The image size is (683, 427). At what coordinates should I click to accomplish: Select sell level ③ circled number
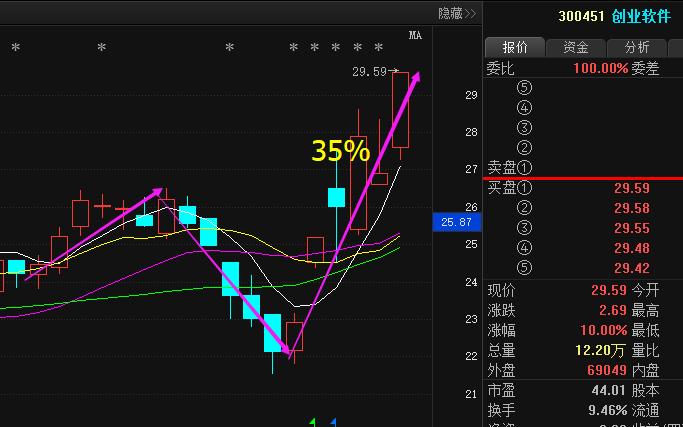(x=525, y=128)
